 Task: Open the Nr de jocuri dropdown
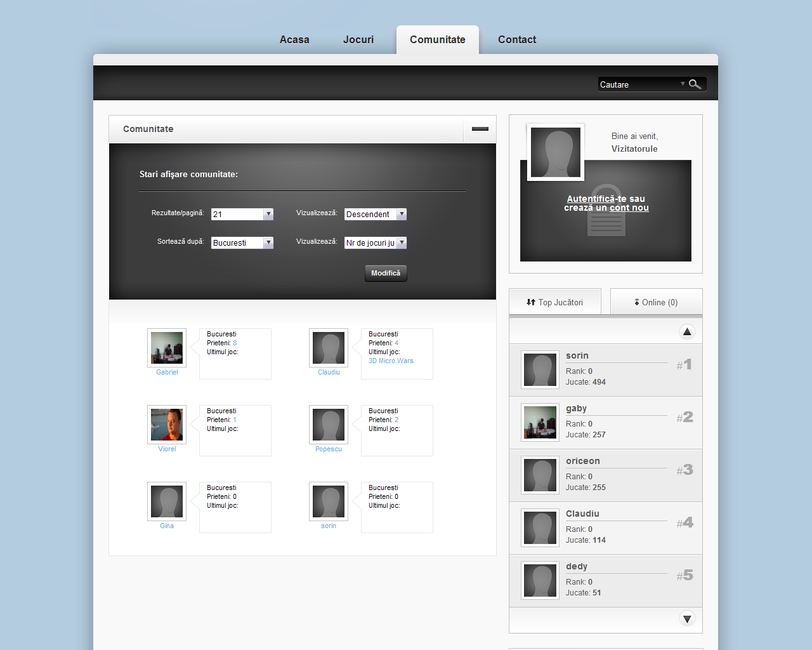376,243
